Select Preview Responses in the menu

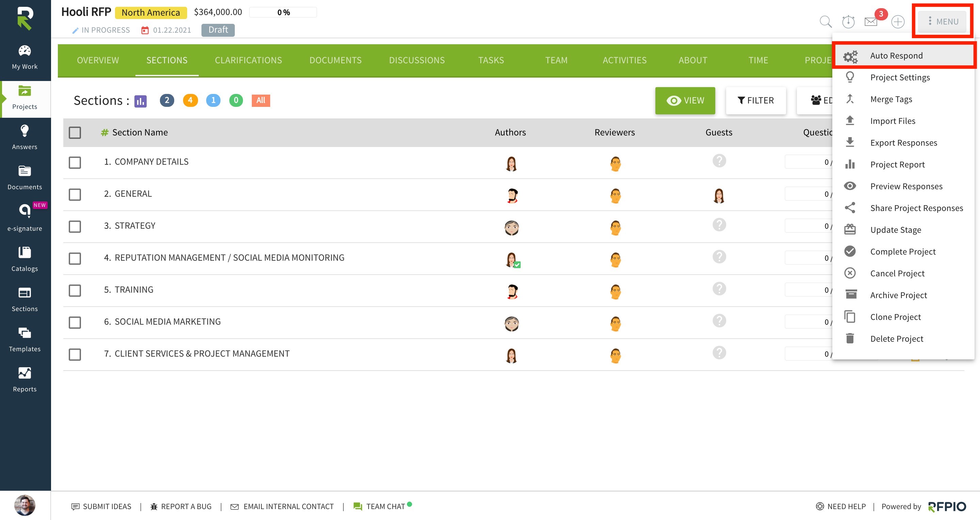903,186
